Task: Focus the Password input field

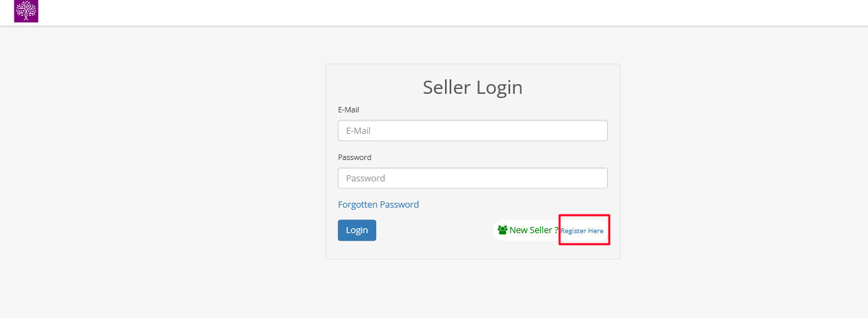Action: click(473, 178)
